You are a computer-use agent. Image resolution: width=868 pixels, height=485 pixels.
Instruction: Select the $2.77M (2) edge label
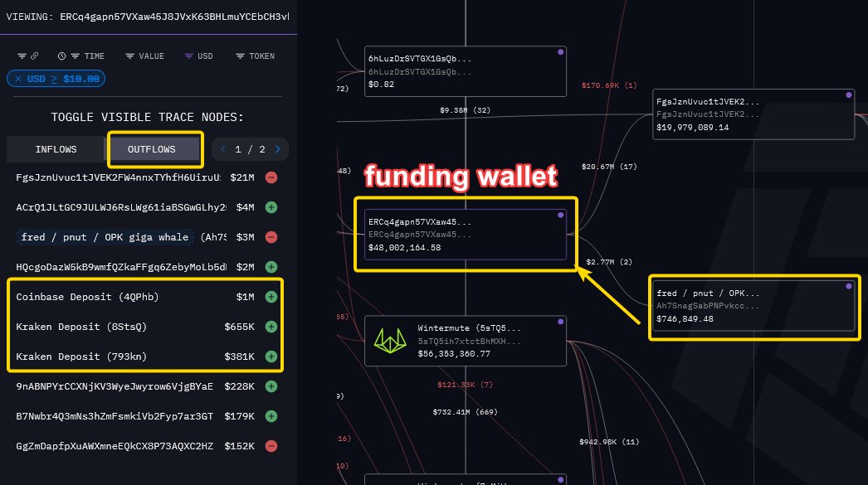pyautogui.click(x=609, y=262)
